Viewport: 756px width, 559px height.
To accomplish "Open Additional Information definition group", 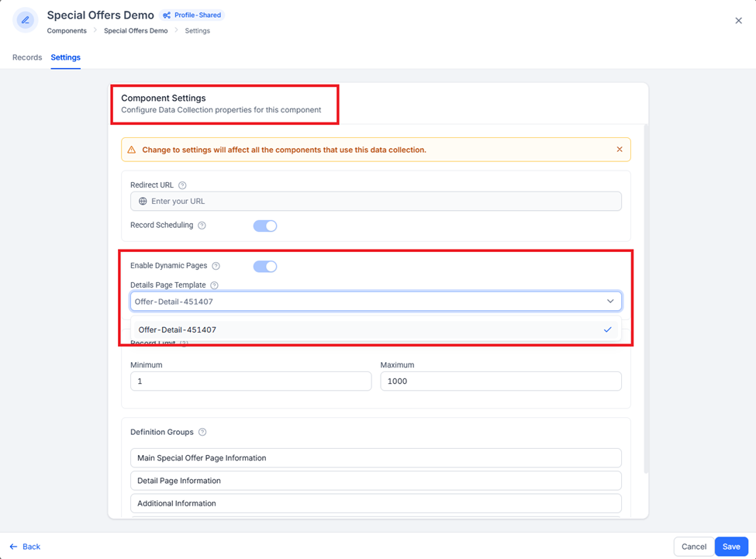I will click(376, 503).
